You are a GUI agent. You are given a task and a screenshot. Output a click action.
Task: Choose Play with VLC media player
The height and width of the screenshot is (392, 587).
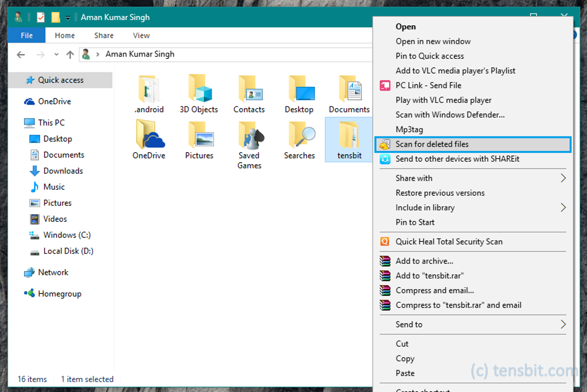[443, 100]
